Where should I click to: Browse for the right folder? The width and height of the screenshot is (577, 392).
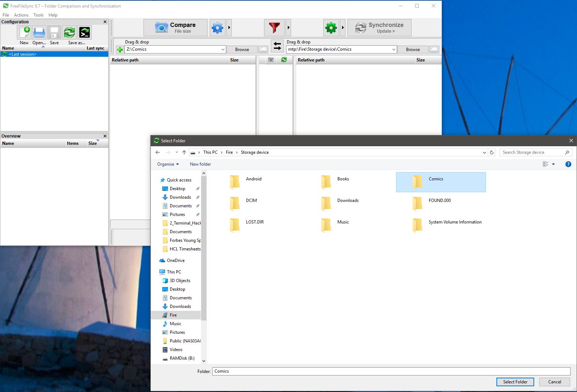[x=413, y=50]
